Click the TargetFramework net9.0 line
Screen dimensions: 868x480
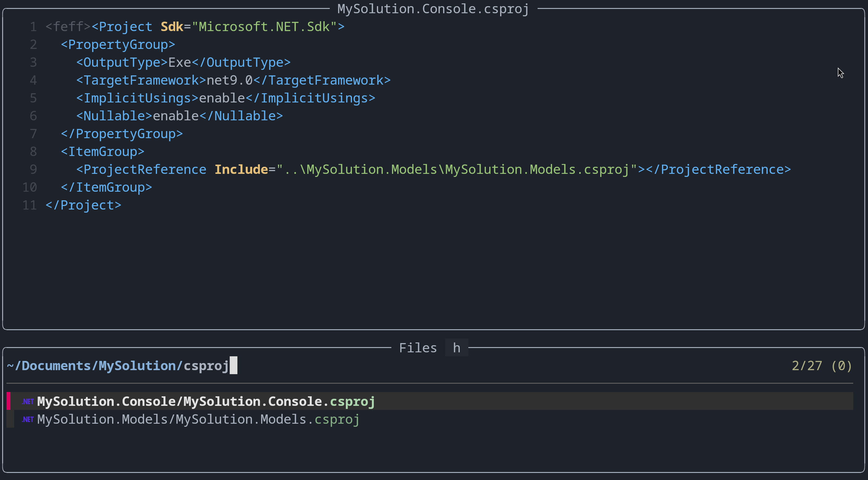coord(233,80)
